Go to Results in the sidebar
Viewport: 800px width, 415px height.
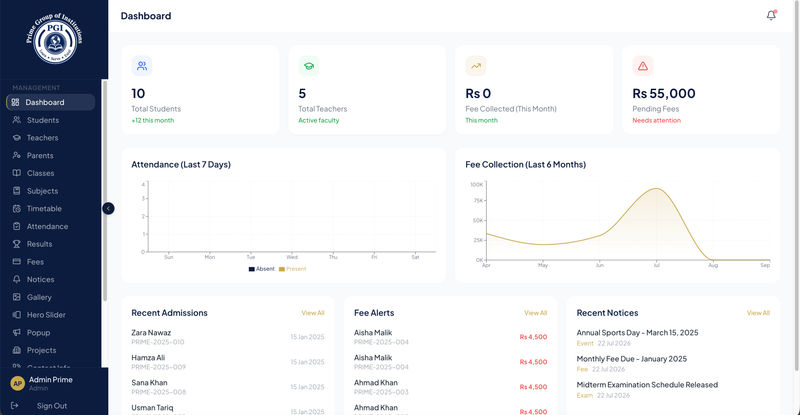[51, 244]
